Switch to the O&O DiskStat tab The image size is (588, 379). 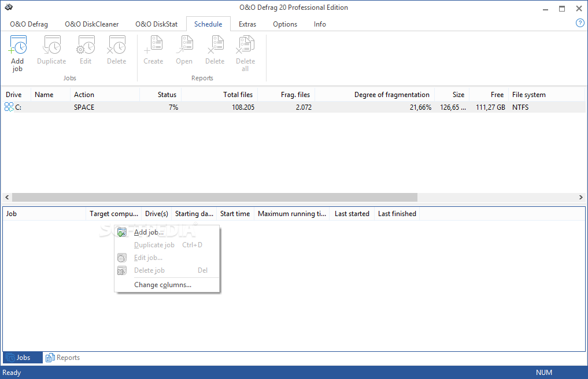(156, 24)
